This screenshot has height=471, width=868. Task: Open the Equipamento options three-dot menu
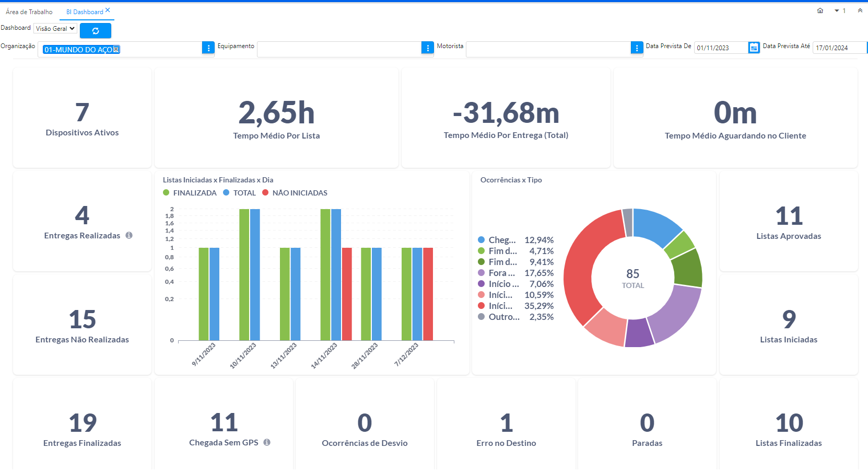pyautogui.click(x=427, y=48)
